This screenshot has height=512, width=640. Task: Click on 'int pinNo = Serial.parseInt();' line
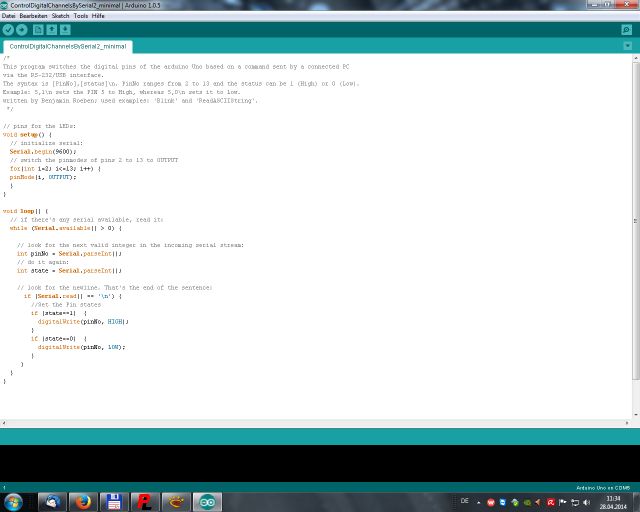(x=69, y=254)
